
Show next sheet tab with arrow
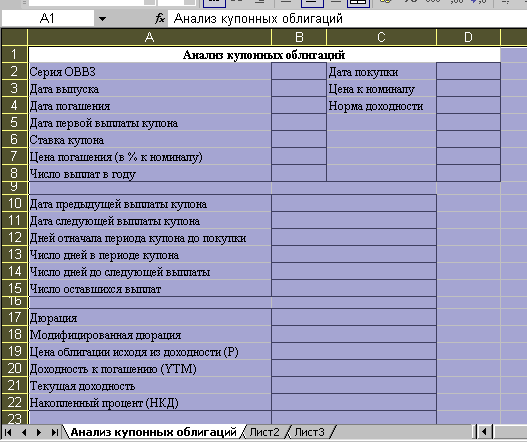pyautogui.click(x=39, y=432)
